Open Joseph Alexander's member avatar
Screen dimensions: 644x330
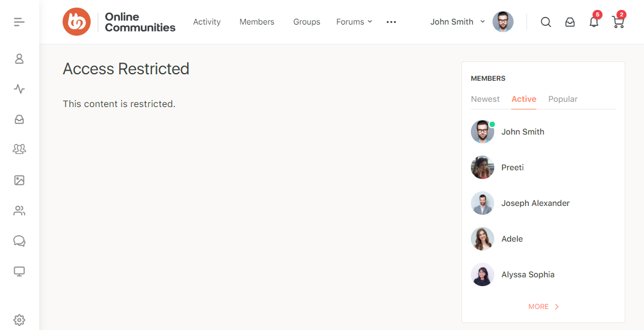click(x=483, y=203)
